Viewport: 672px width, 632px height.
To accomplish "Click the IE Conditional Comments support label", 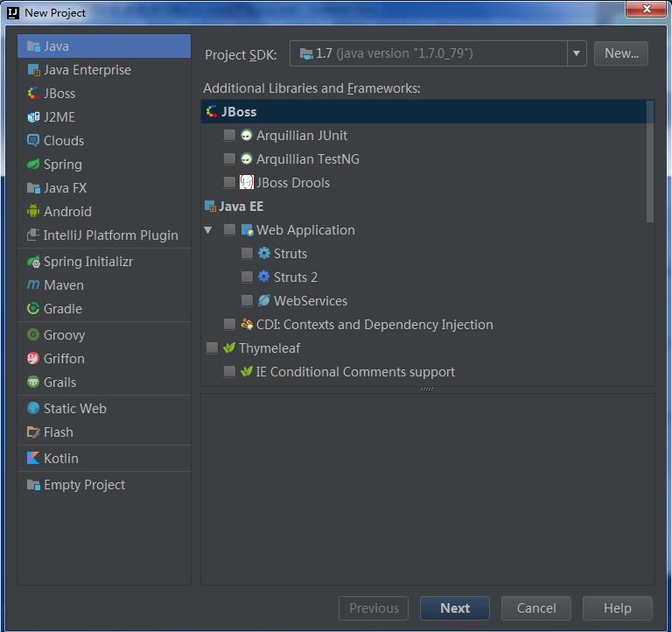I will tap(355, 372).
